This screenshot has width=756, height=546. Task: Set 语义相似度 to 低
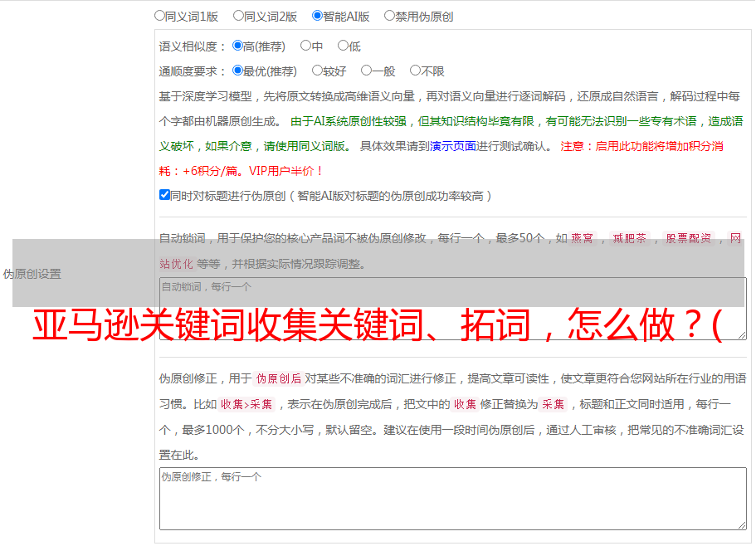point(343,46)
